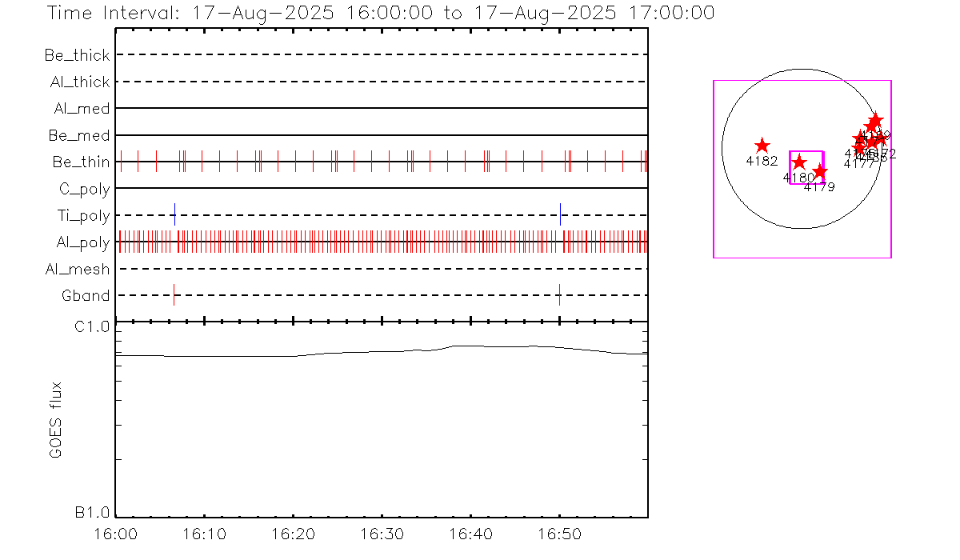This screenshot has width=960, height=560.
Task: Click the first blue Ti_poly tick mark
Action: click(174, 214)
